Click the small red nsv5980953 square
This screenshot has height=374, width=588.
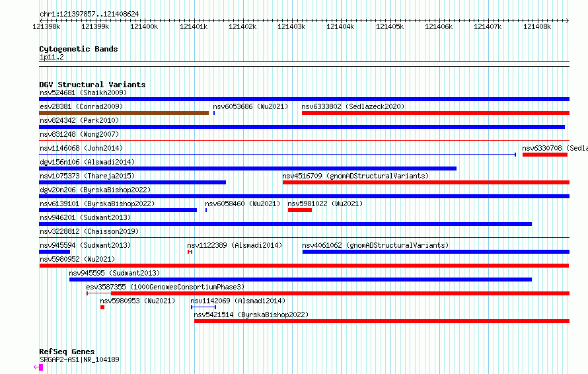(102, 307)
